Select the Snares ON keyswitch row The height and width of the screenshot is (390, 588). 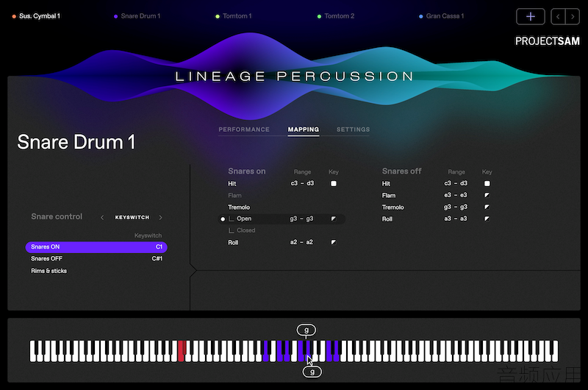(96, 247)
